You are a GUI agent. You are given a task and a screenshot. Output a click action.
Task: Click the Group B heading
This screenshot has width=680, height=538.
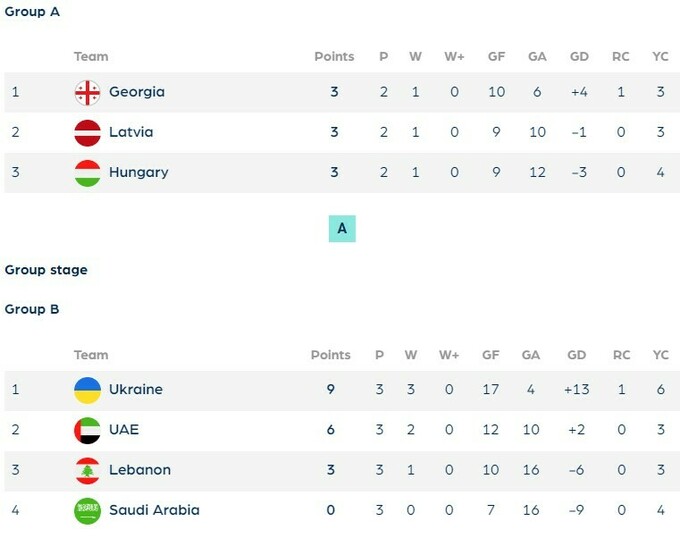click(x=32, y=309)
